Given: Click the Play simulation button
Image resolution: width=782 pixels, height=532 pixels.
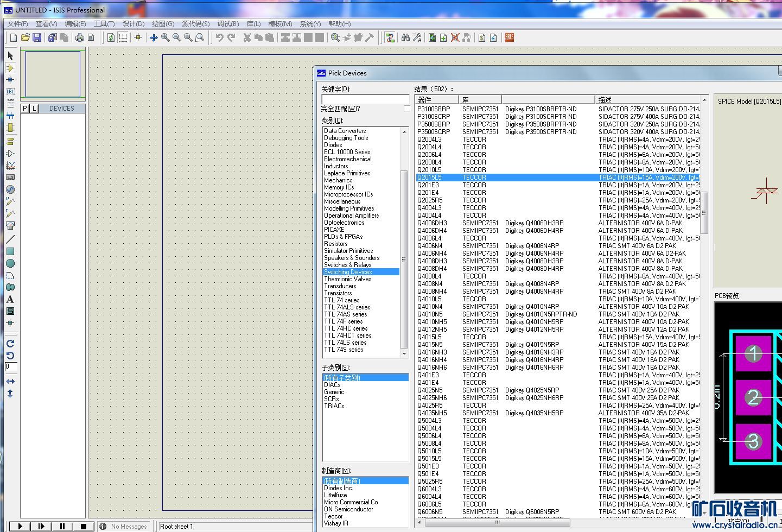Looking at the screenshot, I should click(x=20, y=526).
